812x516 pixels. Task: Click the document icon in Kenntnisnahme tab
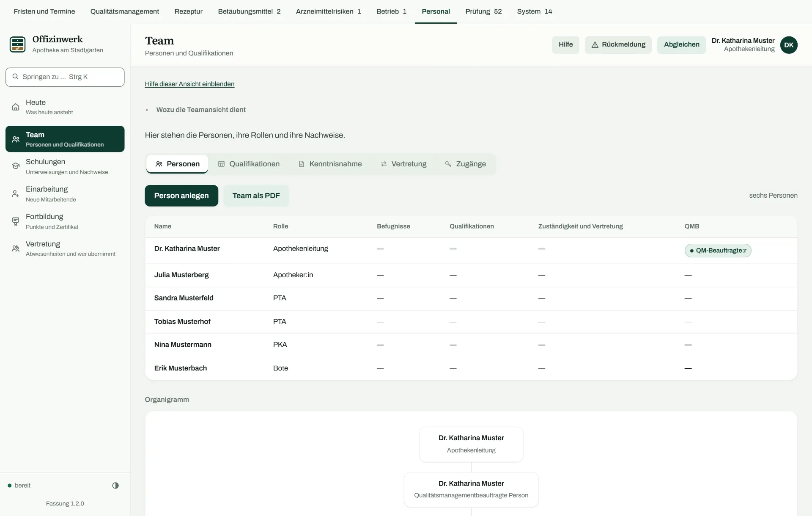point(302,164)
